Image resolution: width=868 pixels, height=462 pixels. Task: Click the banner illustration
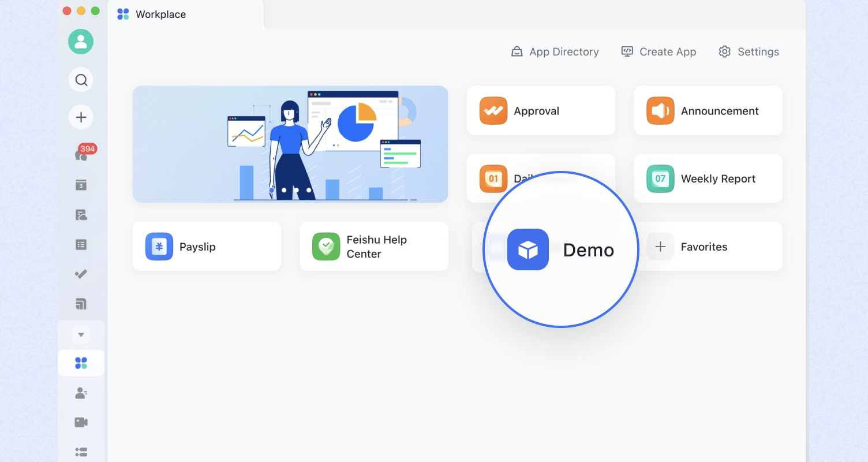[x=290, y=144]
